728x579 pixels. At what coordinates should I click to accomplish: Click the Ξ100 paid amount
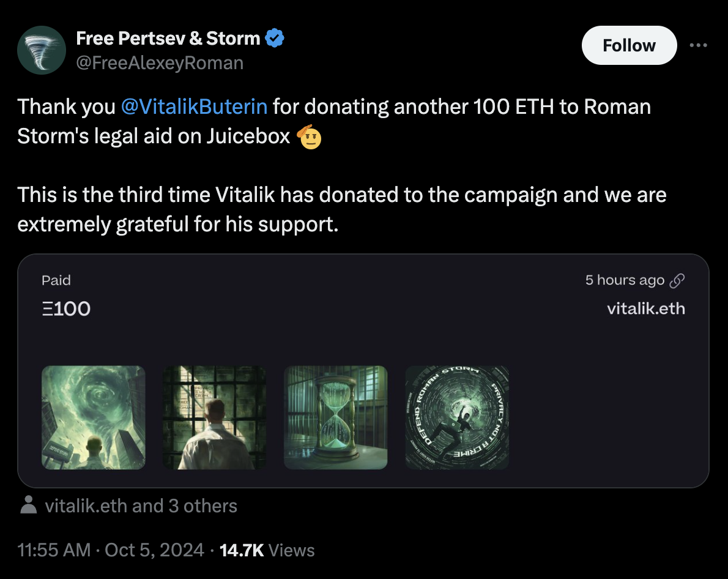64,308
